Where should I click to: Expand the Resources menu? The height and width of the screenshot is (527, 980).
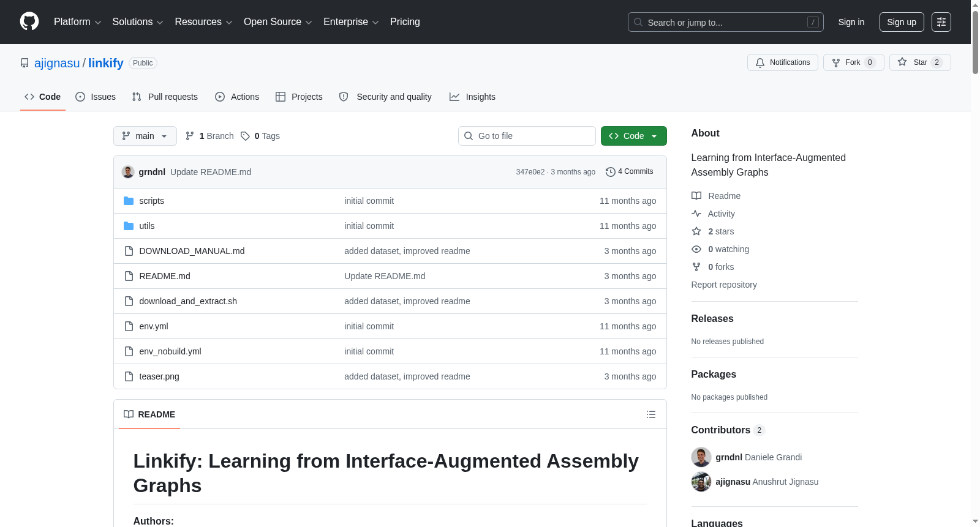coord(203,22)
